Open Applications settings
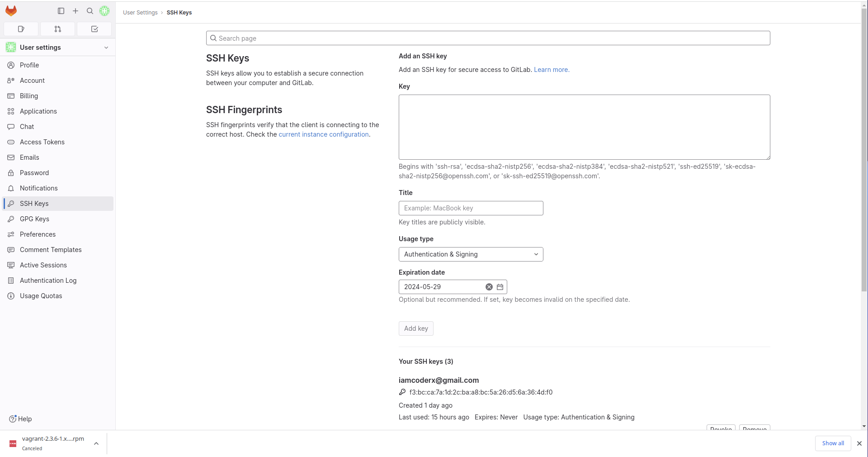The image size is (868, 457). [x=58, y=111]
